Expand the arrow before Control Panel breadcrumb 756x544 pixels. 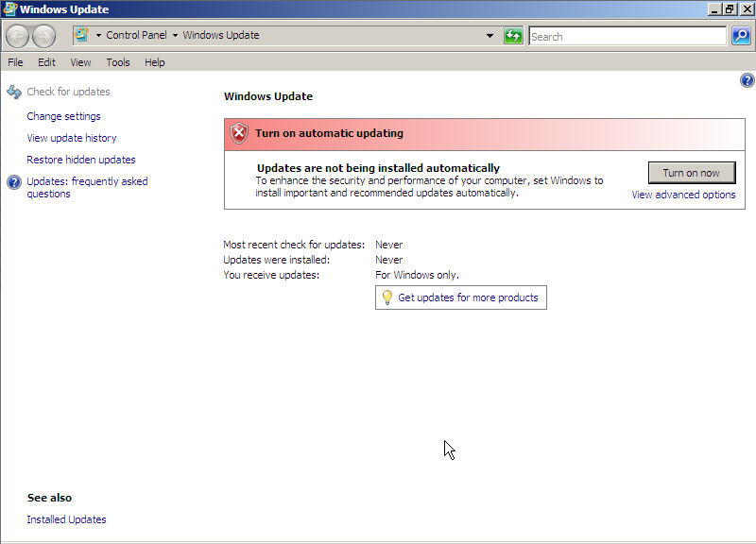pyautogui.click(x=98, y=35)
